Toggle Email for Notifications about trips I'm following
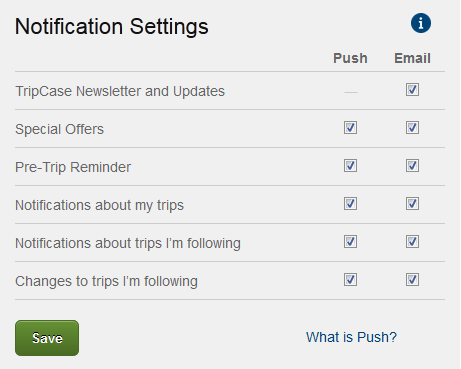Viewport: 461px width, 369px height. tap(412, 242)
